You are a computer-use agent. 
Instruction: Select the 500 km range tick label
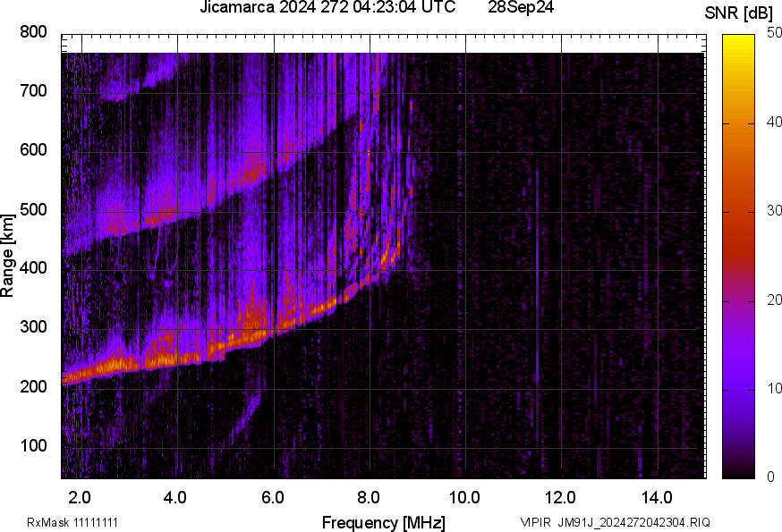pos(33,210)
